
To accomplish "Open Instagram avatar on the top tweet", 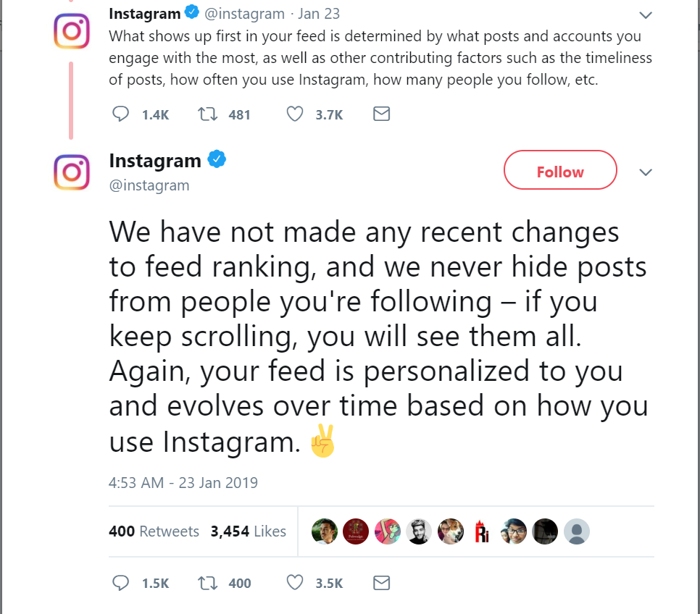I will [x=72, y=32].
